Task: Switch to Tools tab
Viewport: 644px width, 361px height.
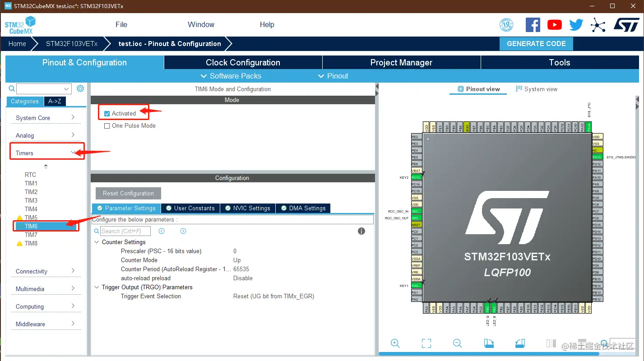Action: click(560, 63)
